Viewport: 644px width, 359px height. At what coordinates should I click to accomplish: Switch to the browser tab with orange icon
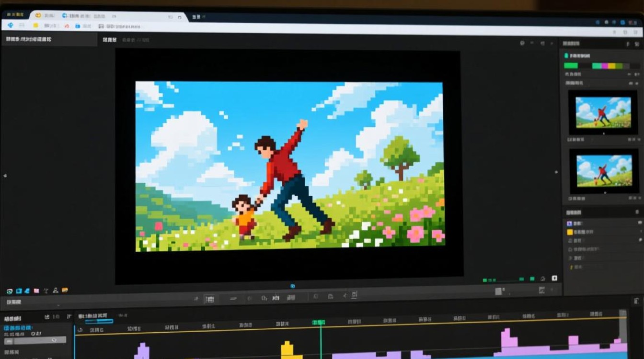pos(38,15)
